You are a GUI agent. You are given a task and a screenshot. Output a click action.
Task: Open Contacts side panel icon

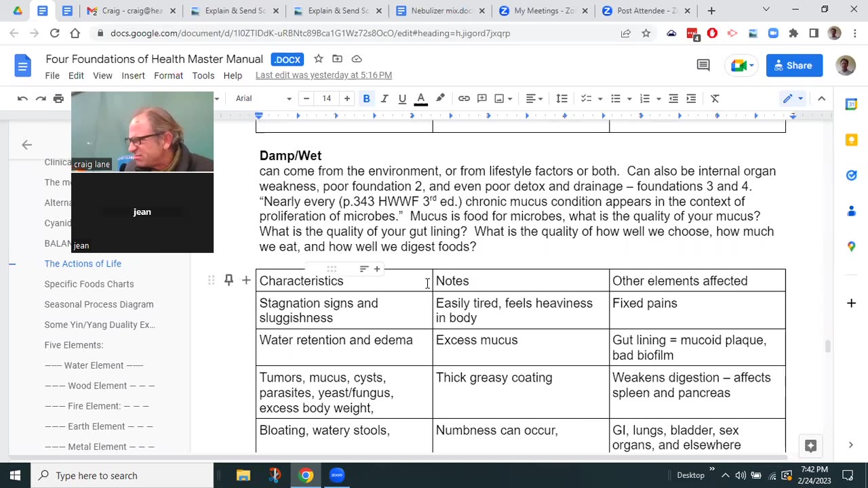click(851, 211)
